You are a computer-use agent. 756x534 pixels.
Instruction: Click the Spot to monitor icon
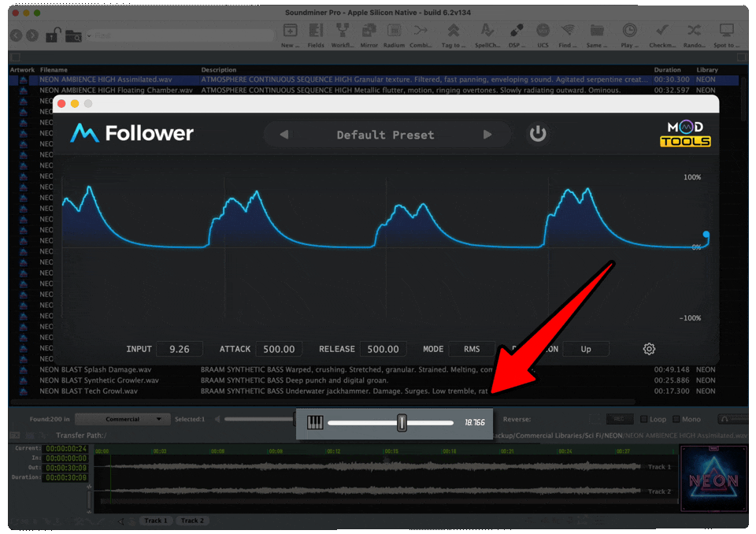coord(727,31)
